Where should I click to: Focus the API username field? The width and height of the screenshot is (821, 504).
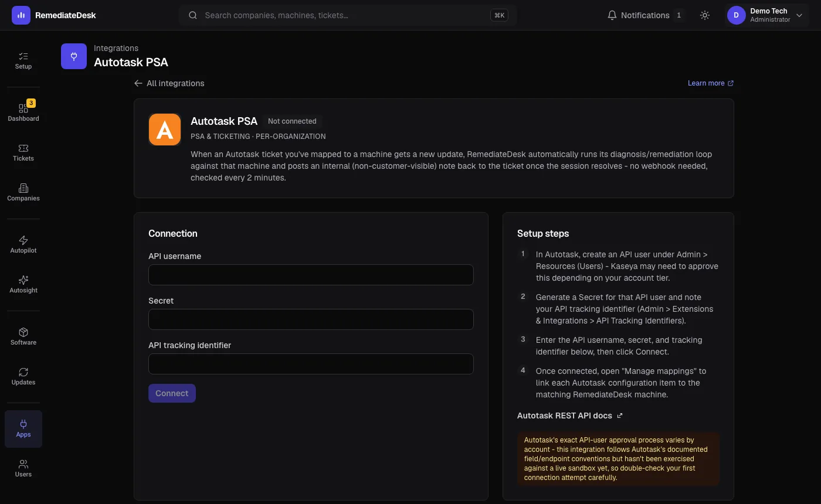[x=311, y=275]
